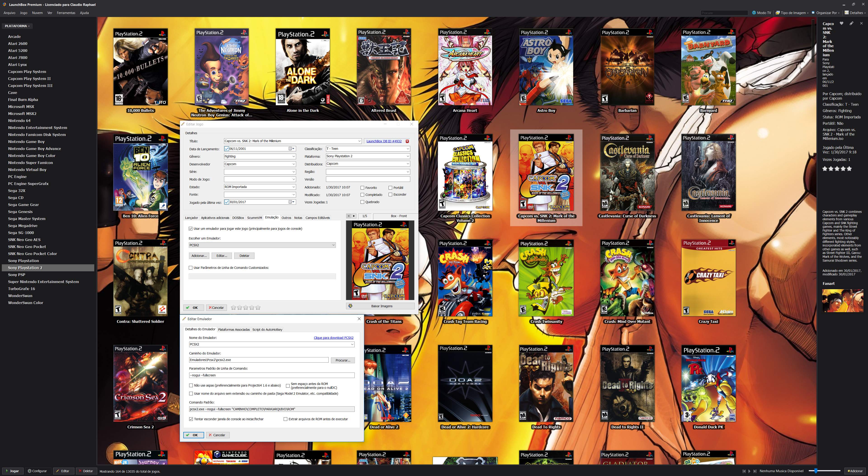Click Deletar emulator button
This screenshot has height=476, width=868.
(244, 256)
